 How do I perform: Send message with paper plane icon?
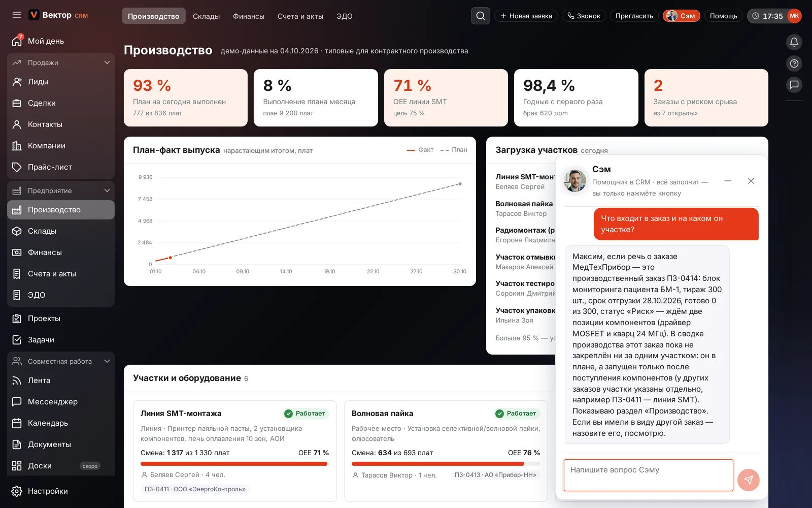point(748,480)
